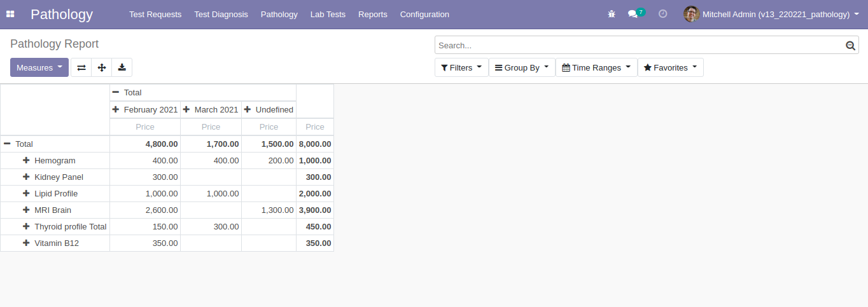
Task: Open the Measures dropdown
Action: point(39,67)
